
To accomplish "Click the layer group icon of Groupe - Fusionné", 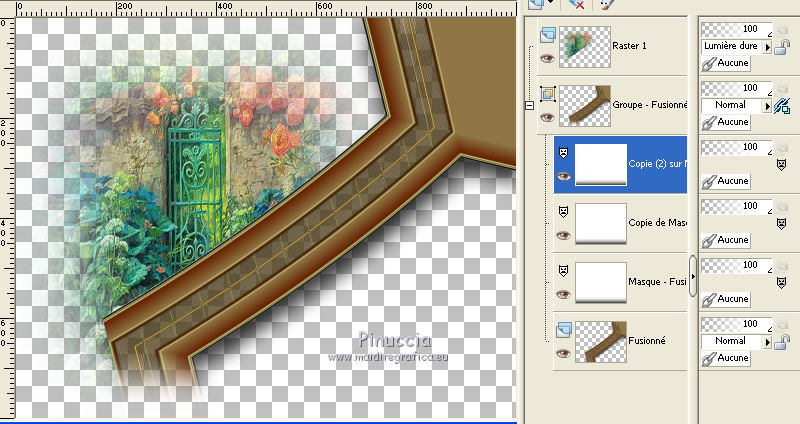I will tap(547, 94).
